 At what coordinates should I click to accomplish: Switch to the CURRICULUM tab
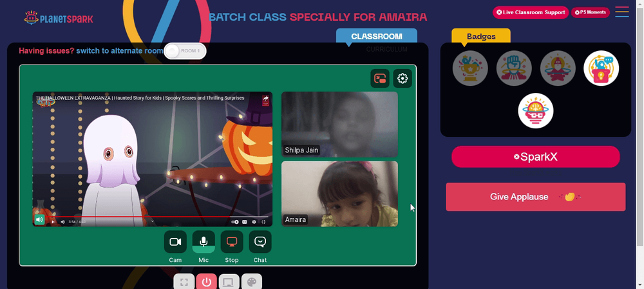point(387,50)
